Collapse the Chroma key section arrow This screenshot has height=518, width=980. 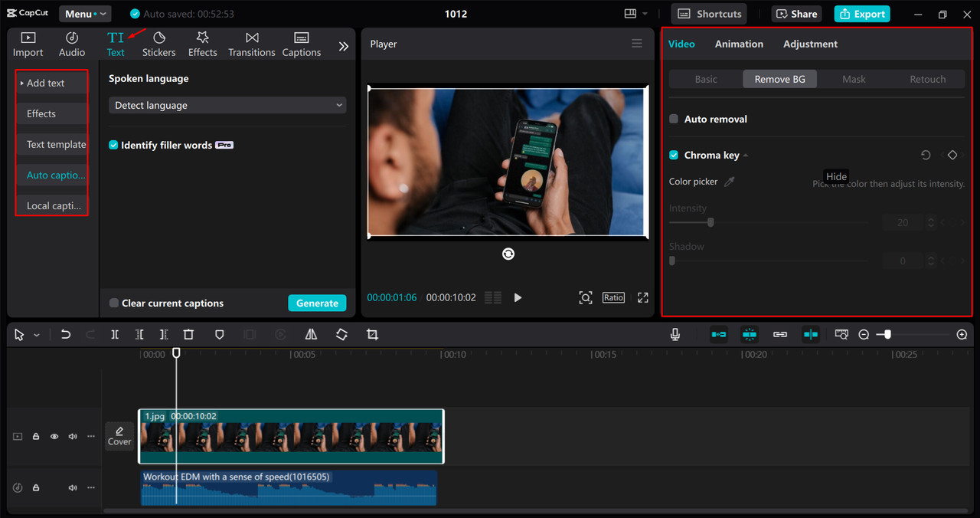point(746,156)
